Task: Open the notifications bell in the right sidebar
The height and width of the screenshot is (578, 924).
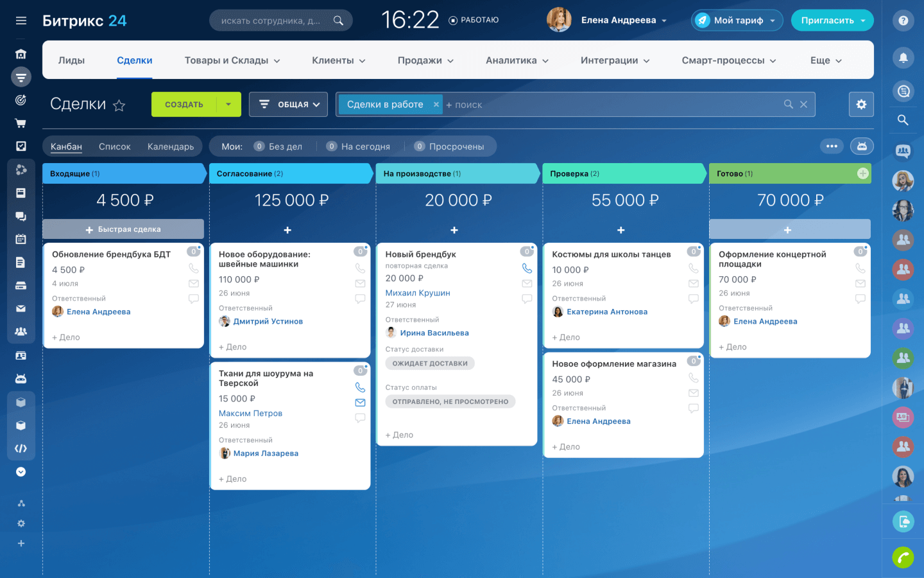Action: [903, 58]
